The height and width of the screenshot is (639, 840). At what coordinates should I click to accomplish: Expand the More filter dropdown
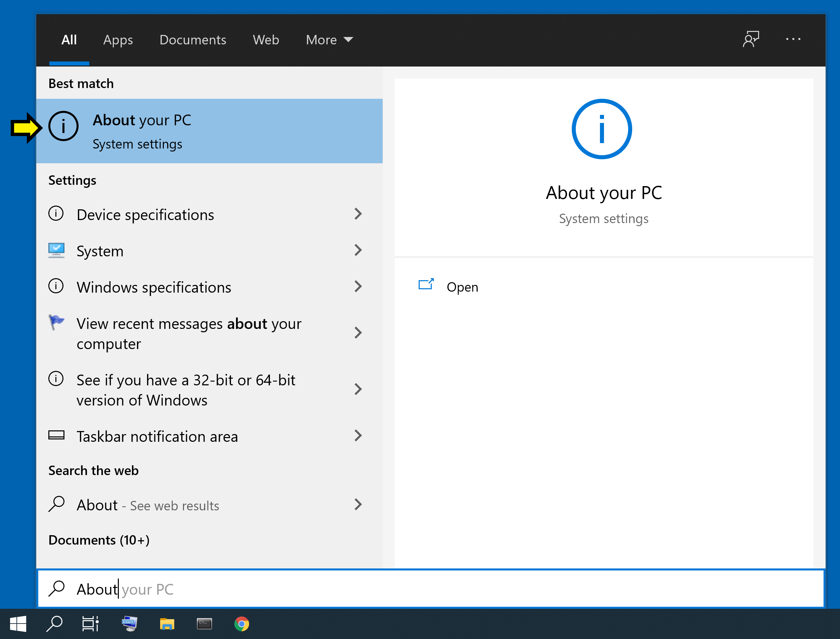click(329, 40)
